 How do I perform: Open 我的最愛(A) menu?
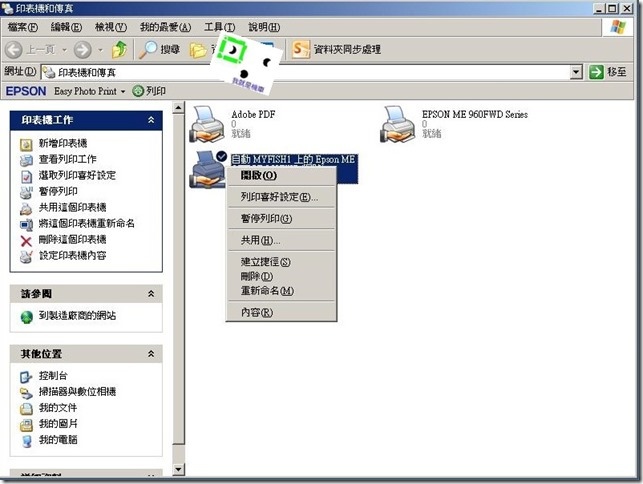click(165, 27)
